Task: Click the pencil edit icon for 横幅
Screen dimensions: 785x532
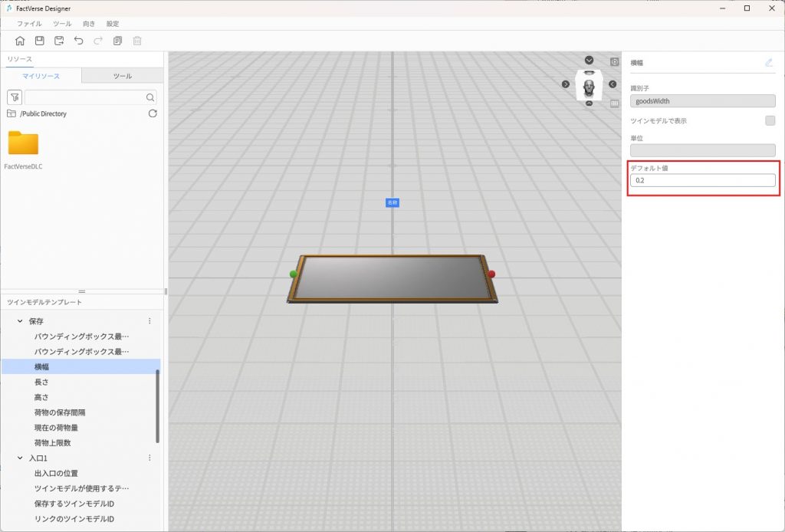Action: pyautogui.click(x=769, y=63)
